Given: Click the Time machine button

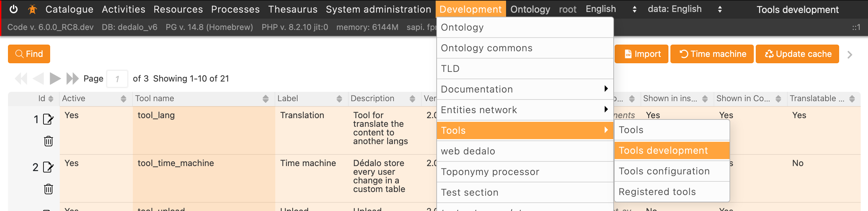Looking at the screenshot, I should (x=712, y=54).
